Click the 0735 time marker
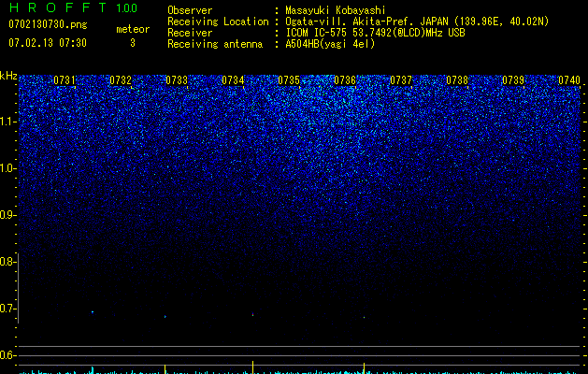588x374 pixels. pos(289,80)
